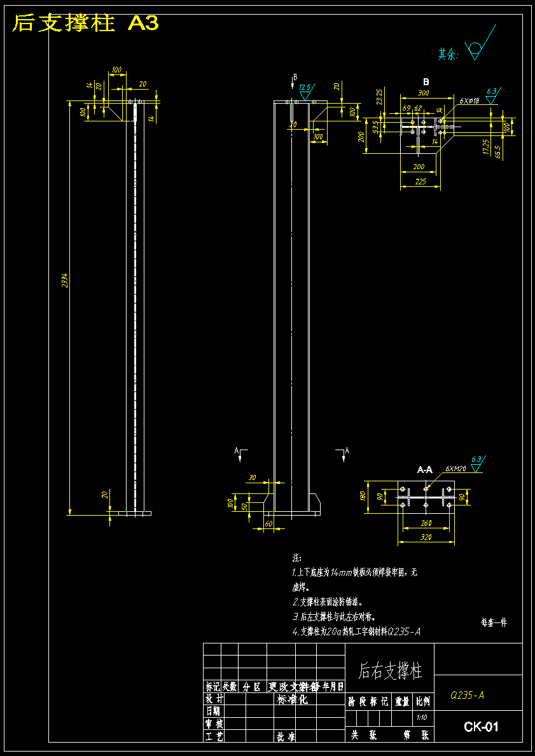This screenshot has height=756, width=535.
Task: Click the "批准" cell in title block
Action: tap(286, 737)
